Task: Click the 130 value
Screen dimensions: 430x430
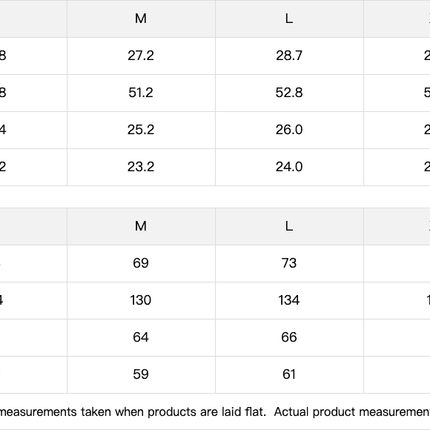Action: click(141, 300)
